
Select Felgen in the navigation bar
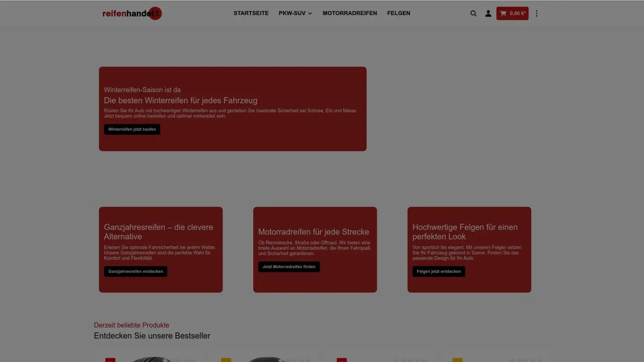click(x=398, y=13)
